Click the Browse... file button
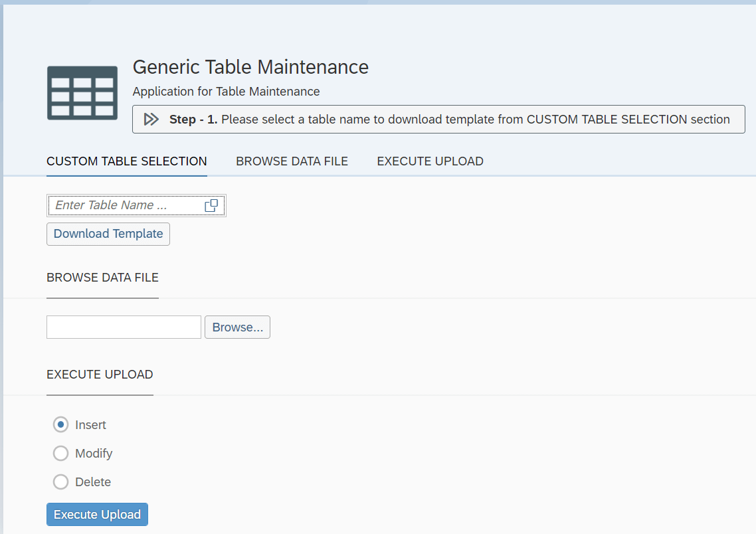 pos(237,327)
